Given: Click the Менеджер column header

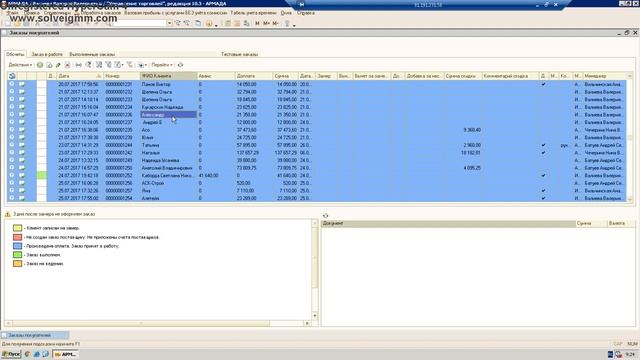Looking at the screenshot, I should point(604,76).
